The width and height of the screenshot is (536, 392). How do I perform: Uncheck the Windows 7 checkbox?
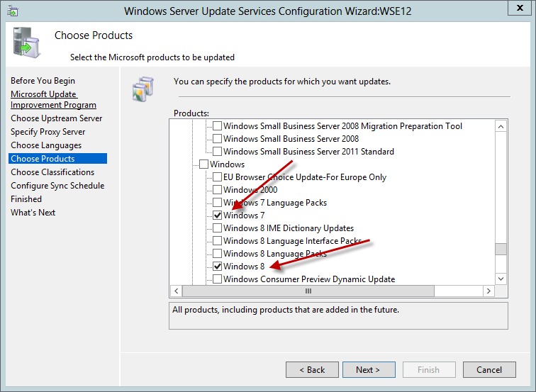tap(218, 215)
